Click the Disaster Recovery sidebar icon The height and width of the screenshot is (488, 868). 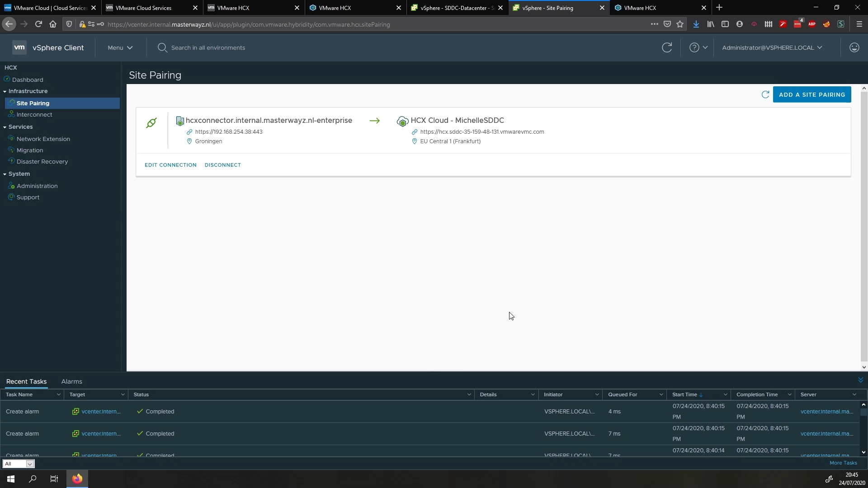point(11,161)
